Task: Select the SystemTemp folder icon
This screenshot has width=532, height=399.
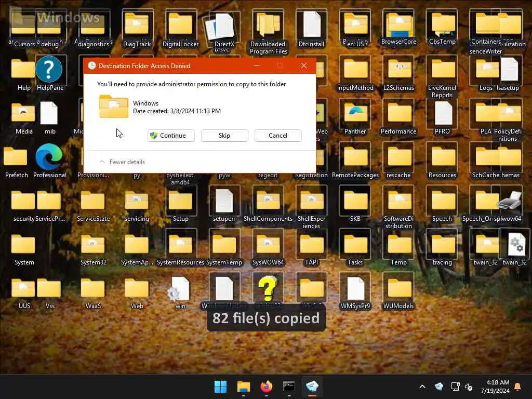Action: coord(224,244)
